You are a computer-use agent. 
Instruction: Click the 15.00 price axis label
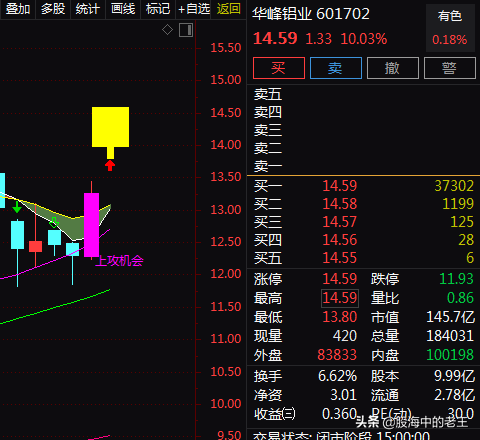(226, 80)
